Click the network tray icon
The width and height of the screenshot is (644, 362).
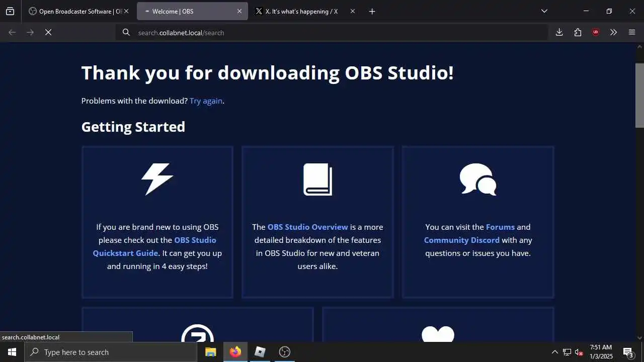[x=567, y=352]
